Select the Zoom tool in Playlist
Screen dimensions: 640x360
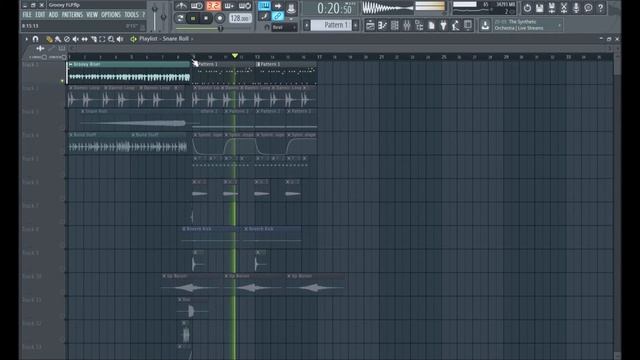pos(111,39)
